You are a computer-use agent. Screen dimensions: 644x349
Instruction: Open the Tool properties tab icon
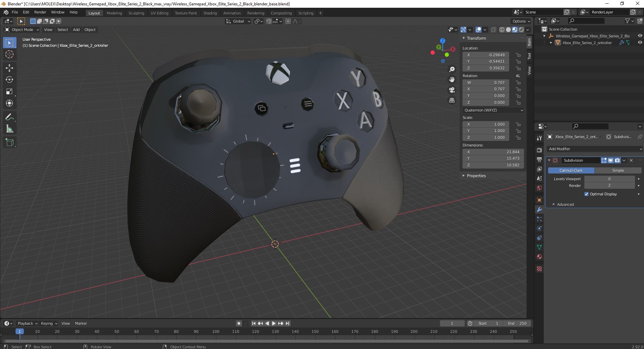pyautogui.click(x=539, y=138)
